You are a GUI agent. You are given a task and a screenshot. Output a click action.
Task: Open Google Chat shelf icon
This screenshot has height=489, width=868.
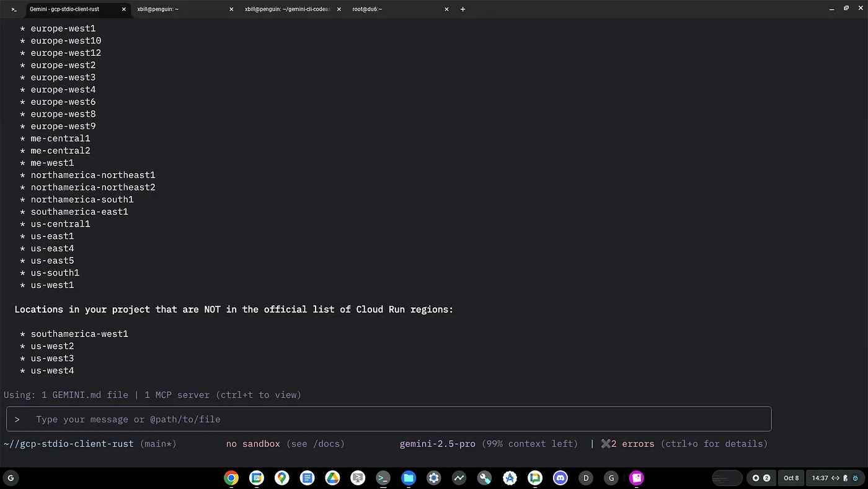pyautogui.click(x=535, y=478)
